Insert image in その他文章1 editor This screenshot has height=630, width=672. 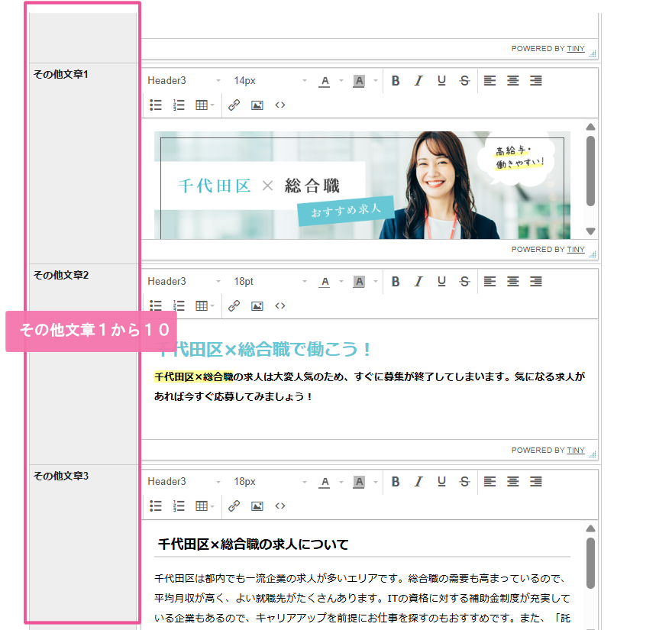[x=257, y=105]
